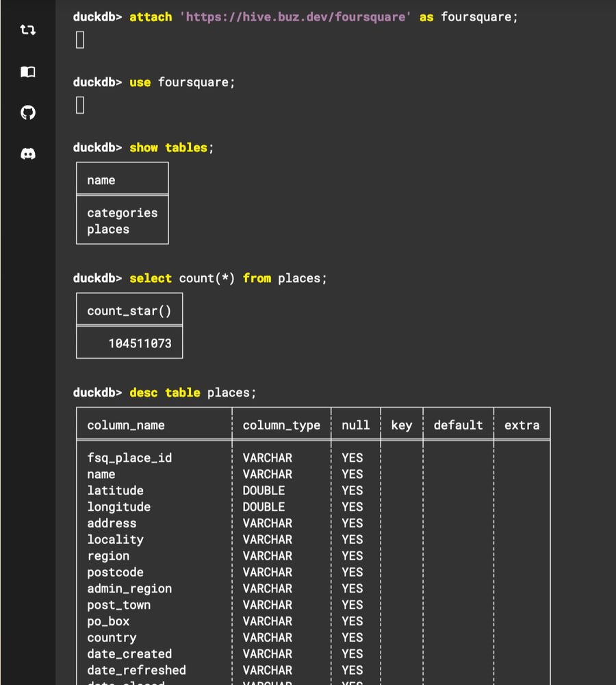The height and width of the screenshot is (685, 616).
Task: Click YES null value for latitude
Action: coord(352,490)
